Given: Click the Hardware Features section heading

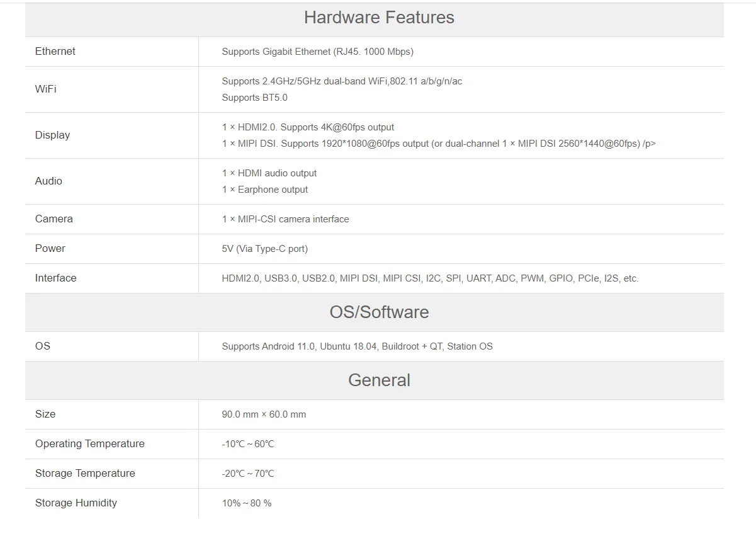Looking at the screenshot, I should pyautogui.click(x=378, y=18).
